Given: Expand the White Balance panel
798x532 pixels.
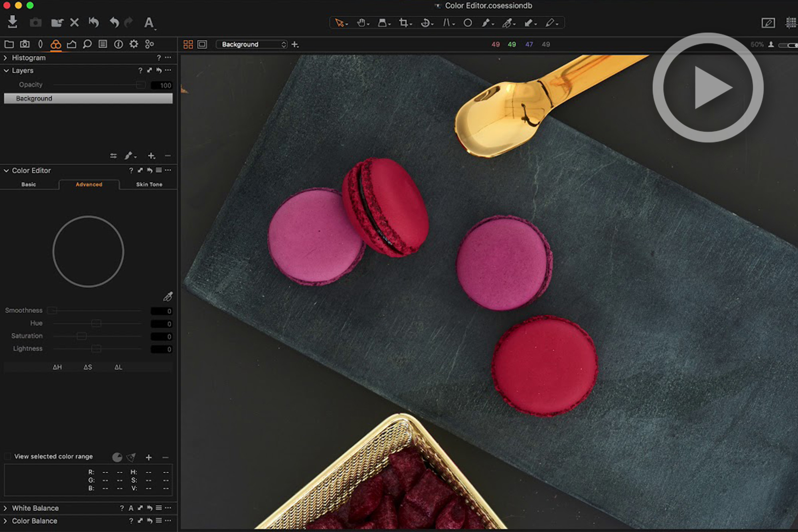Looking at the screenshot, I should coord(6,508).
